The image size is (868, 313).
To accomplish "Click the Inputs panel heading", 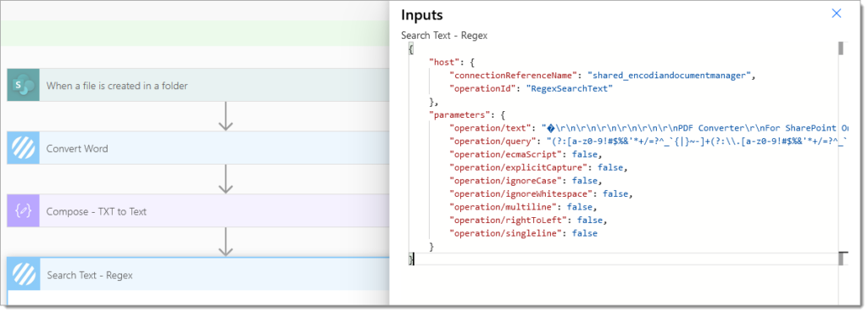I will pyautogui.click(x=422, y=15).
